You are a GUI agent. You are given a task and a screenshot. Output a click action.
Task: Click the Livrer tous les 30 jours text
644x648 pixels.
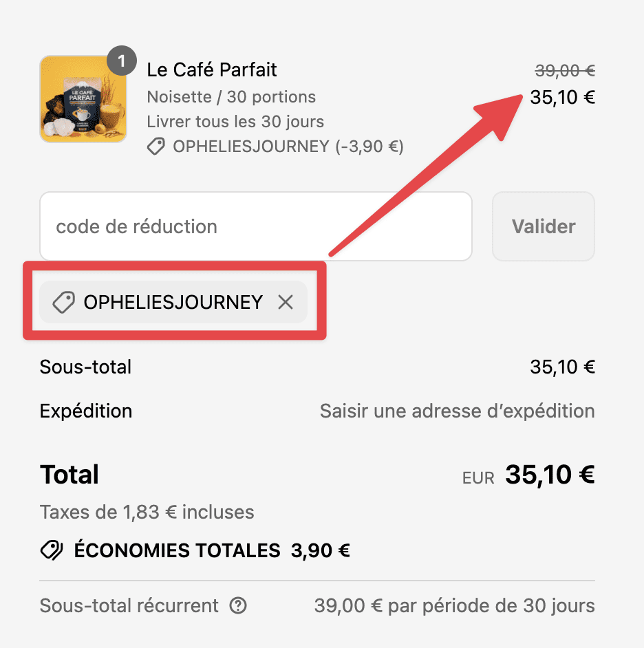coord(235,122)
